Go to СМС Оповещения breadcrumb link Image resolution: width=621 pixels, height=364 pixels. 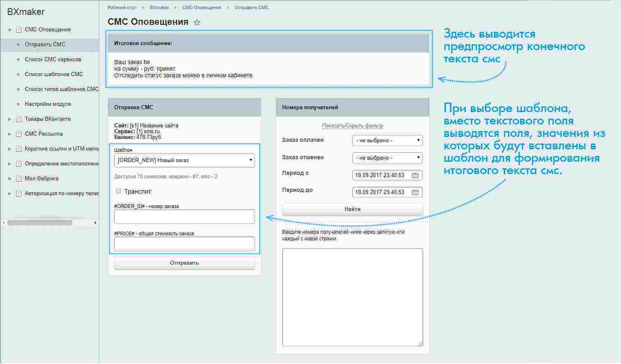202,7
